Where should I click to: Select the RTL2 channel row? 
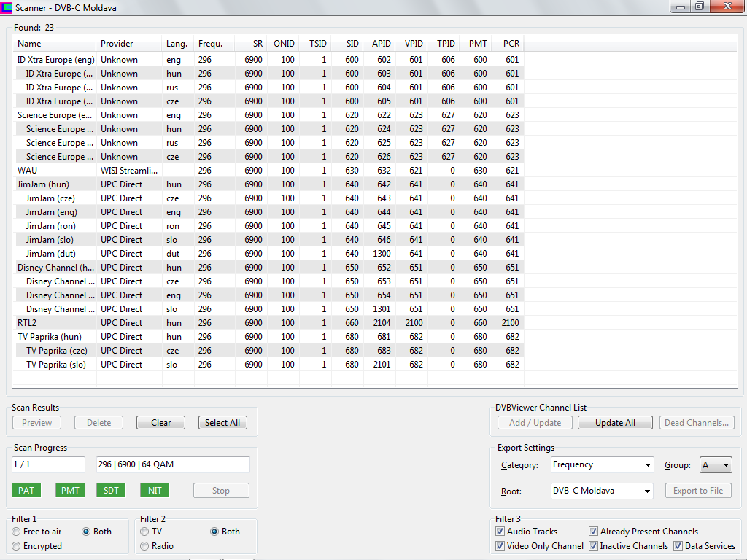tap(268, 323)
